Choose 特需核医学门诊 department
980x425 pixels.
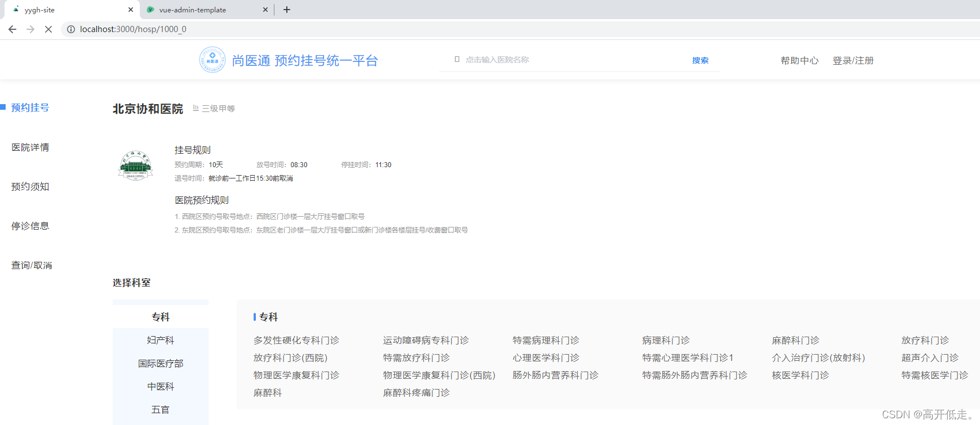[x=935, y=375]
